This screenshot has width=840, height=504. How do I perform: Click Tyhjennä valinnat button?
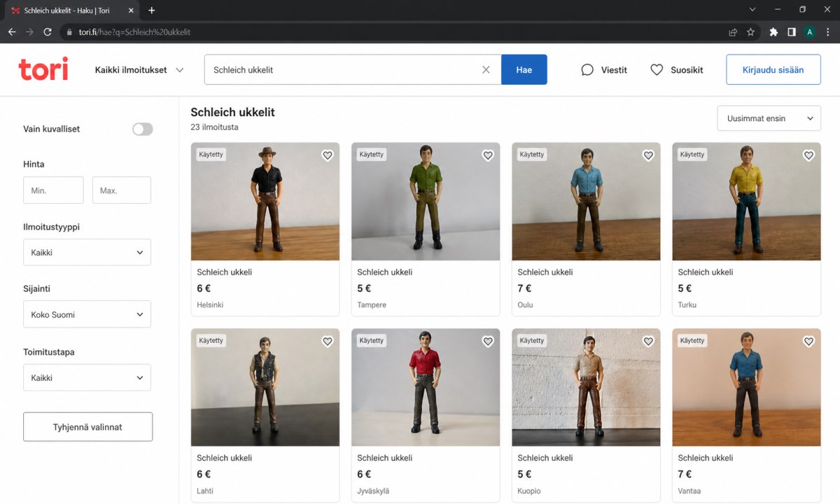click(x=87, y=427)
